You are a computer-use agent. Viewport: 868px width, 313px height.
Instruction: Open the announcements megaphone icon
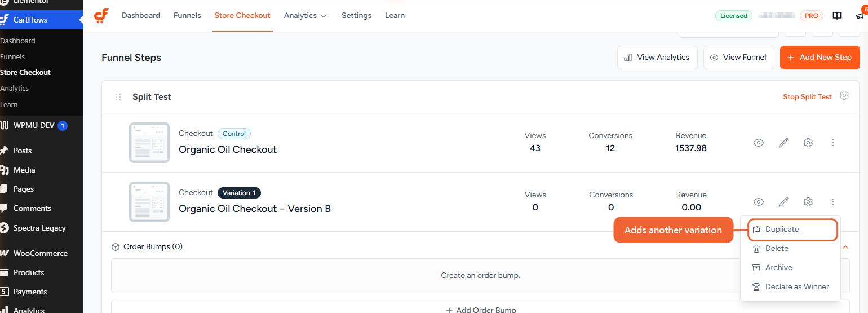[860, 16]
